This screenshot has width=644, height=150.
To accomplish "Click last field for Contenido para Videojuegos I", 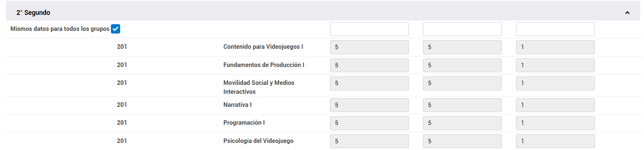I will (x=555, y=47).
